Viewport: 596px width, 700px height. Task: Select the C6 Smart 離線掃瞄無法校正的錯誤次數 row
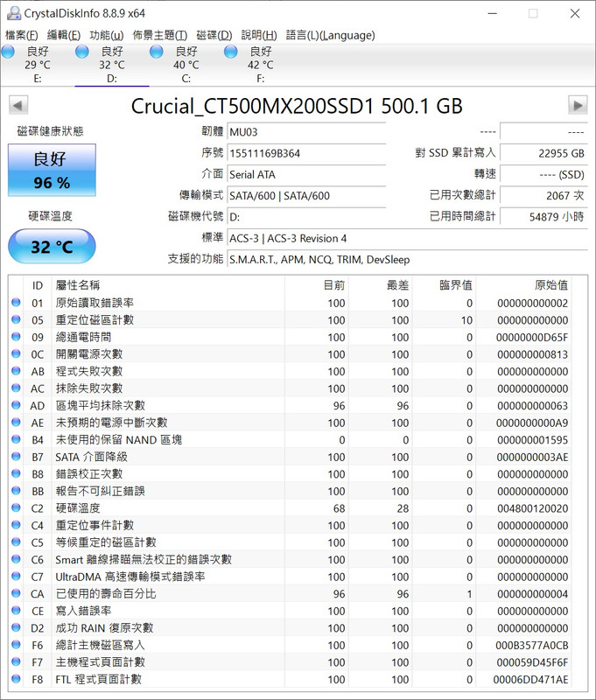(291, 559)
